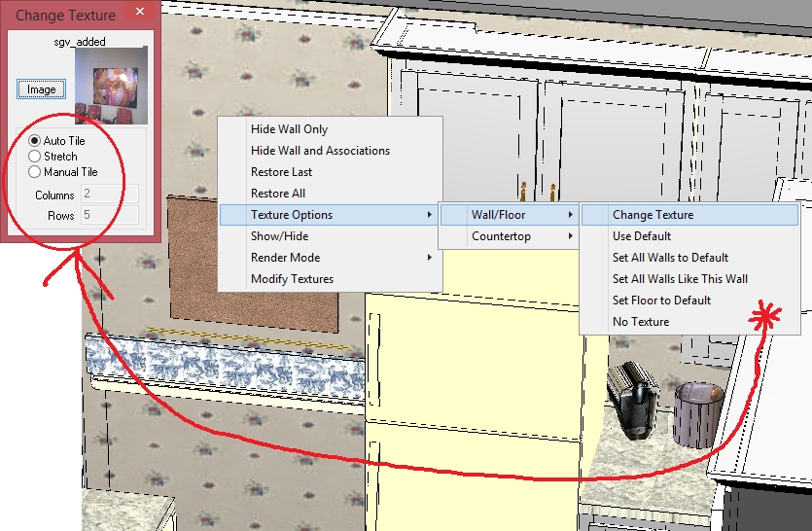Click the Columns input field

pyautogui.click(x=109, y=195)
